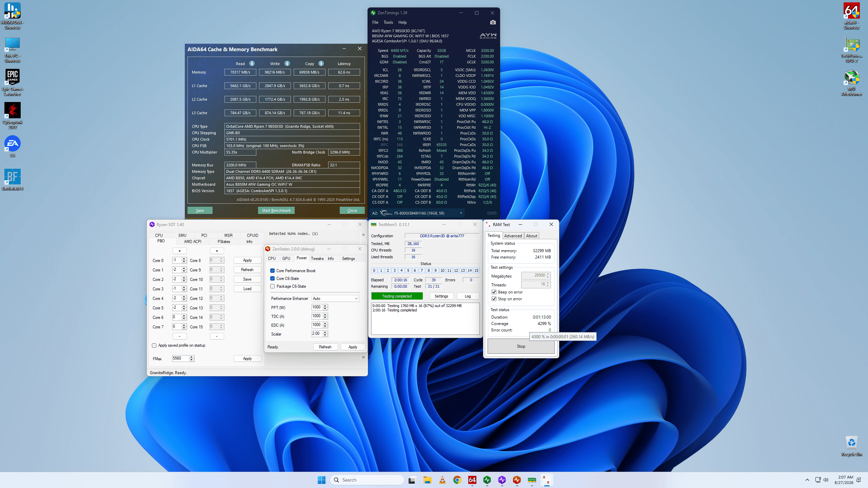Viewport: 868px width, 488px height.
Task: Open Task View on taskbar
Action: click(x=412, y=480)
